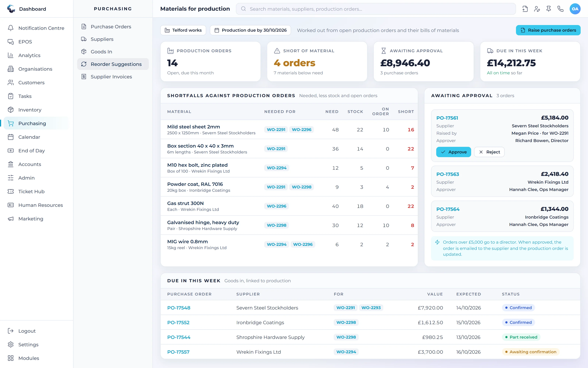Open the Calendar sidebar icon
588x368 pixels.
click(x=11, y=137)
